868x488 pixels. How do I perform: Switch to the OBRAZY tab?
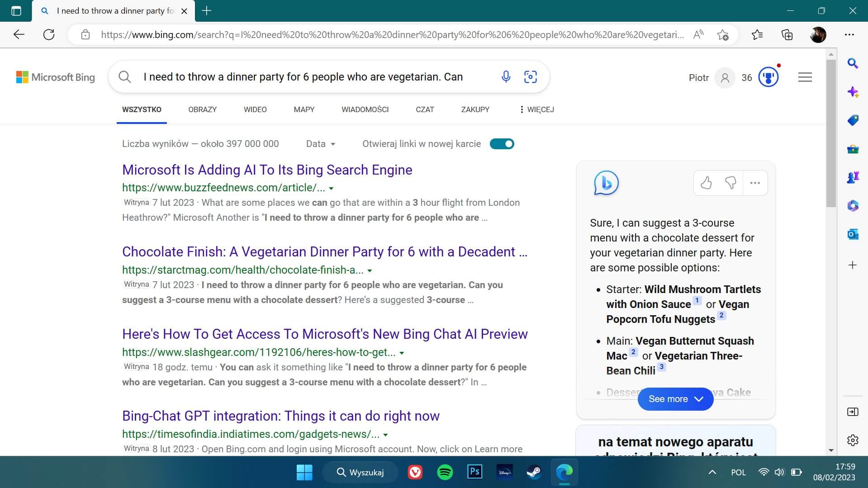[202, 109]
